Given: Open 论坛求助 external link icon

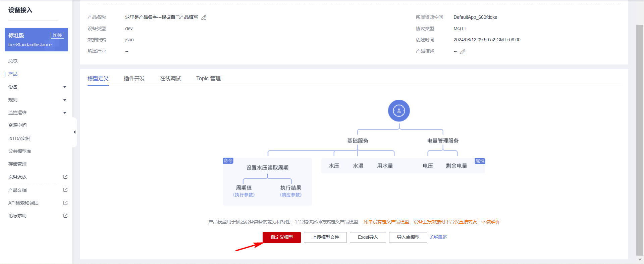Looking at the screenshot, I should click(65, 216).
